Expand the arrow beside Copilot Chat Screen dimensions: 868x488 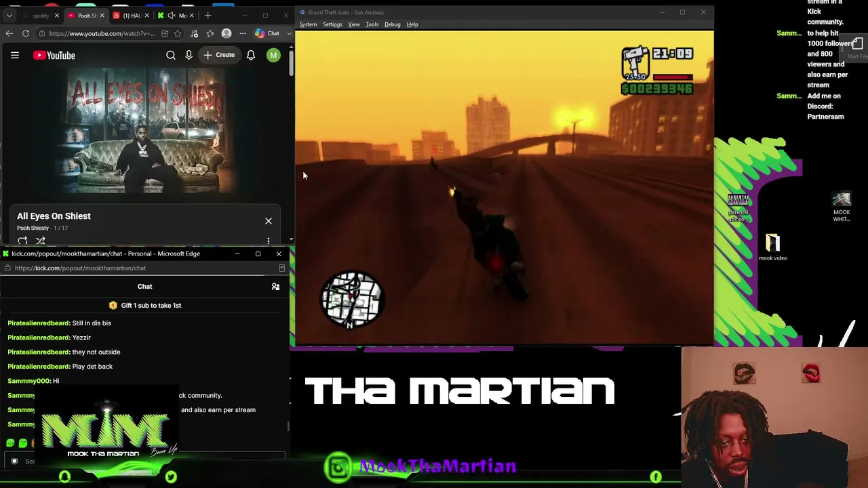pos(288,33)
